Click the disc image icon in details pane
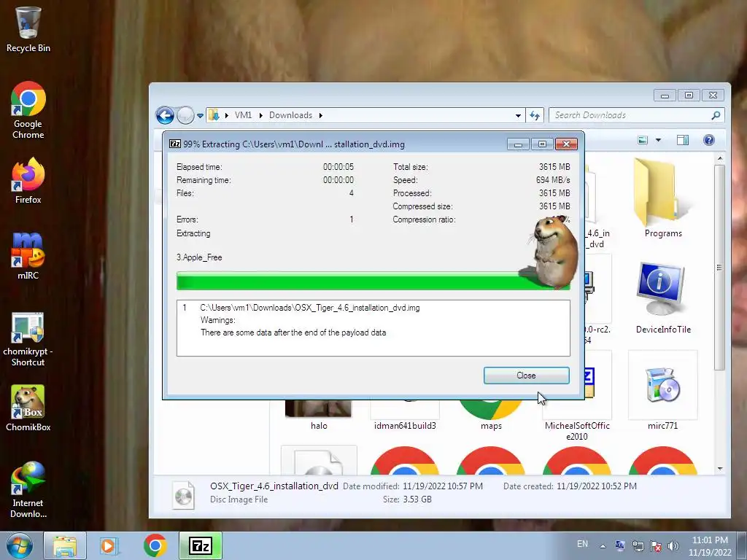The image size is (747, 560). [x=183, y=495]
